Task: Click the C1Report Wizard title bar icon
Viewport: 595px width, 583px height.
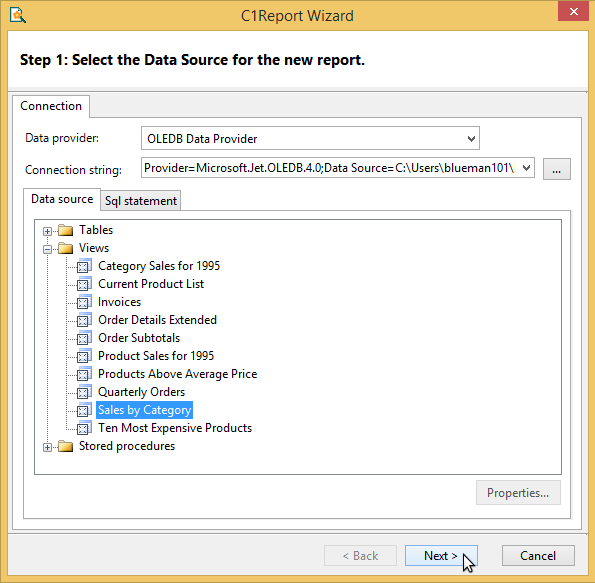Action: [18, 16]
